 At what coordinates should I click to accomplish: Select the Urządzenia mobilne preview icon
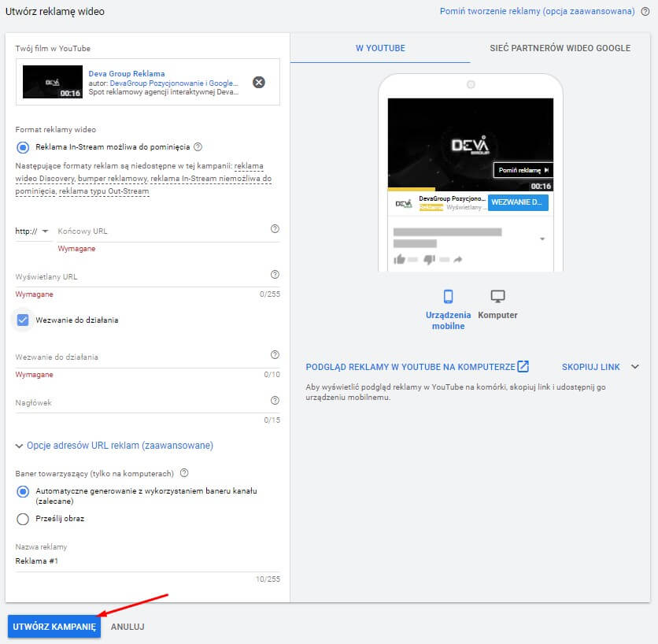tap(449, 297)
